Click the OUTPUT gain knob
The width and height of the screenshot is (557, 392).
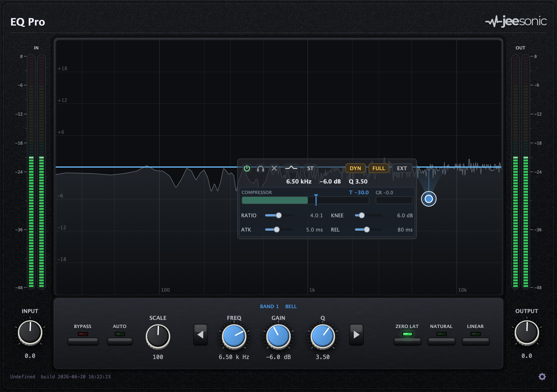pyautogui.click(x=527, y=333)
